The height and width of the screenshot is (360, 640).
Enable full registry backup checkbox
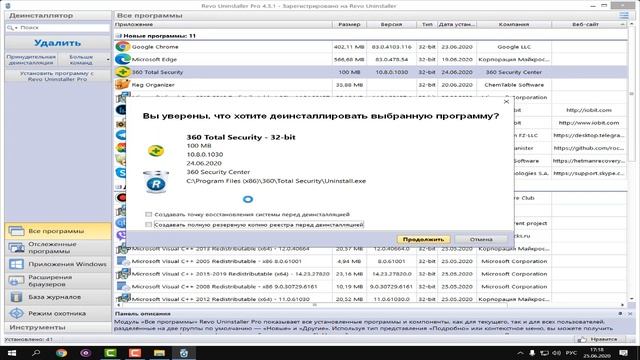[149, 224]
